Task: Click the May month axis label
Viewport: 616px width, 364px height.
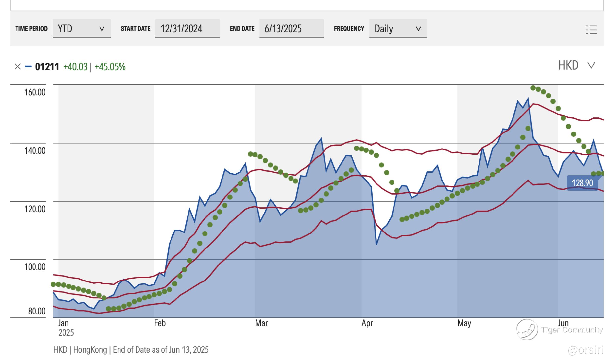Action: [x=464, y=323]
